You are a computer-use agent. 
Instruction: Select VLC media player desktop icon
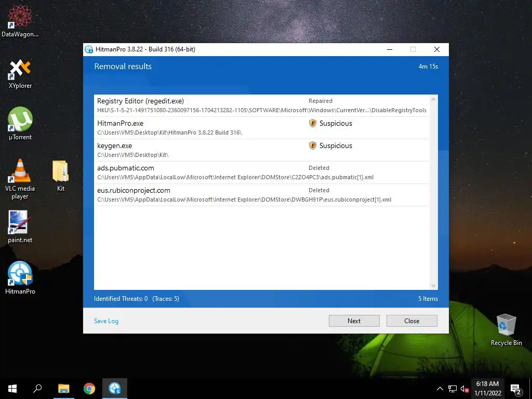20,179
